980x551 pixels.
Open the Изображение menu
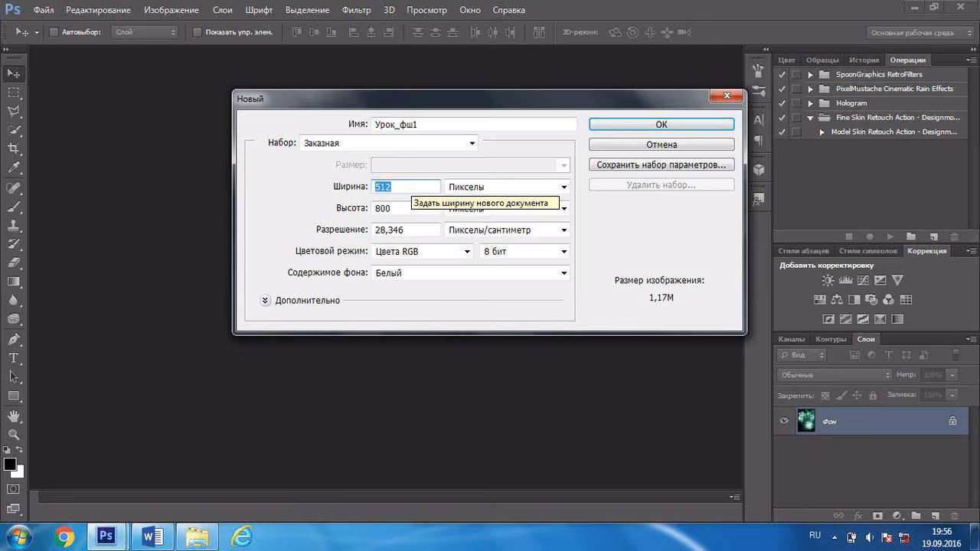(171, 10)
